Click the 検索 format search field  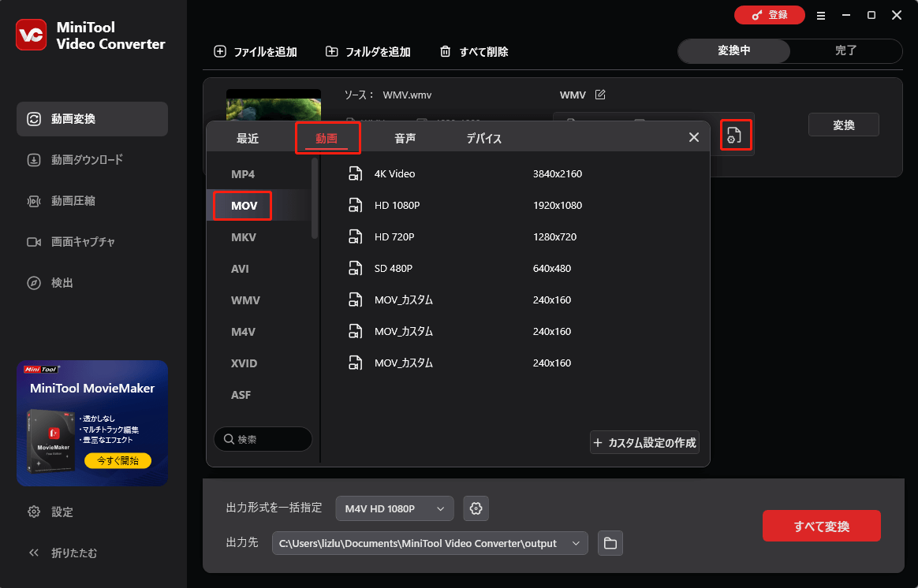pyautogui.click(x=263, y=439)
